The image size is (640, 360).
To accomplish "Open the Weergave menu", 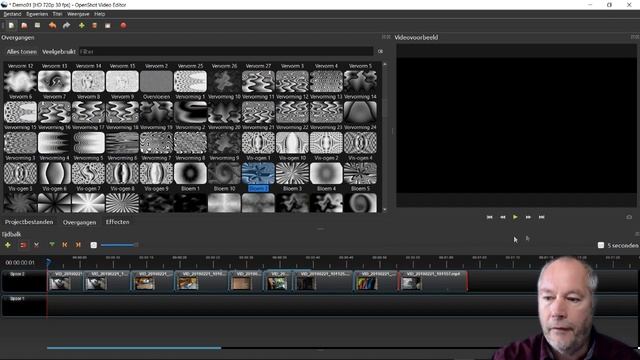I will (78, 14).
